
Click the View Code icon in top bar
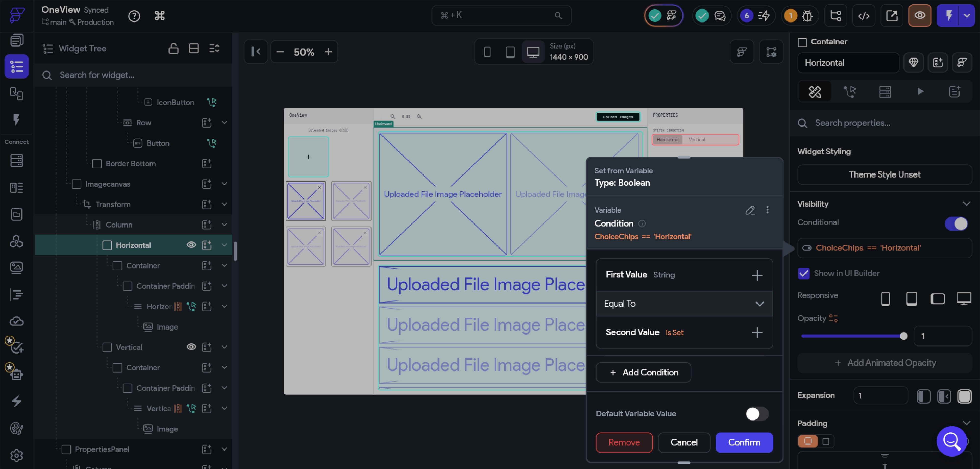(x=864, y=16)
